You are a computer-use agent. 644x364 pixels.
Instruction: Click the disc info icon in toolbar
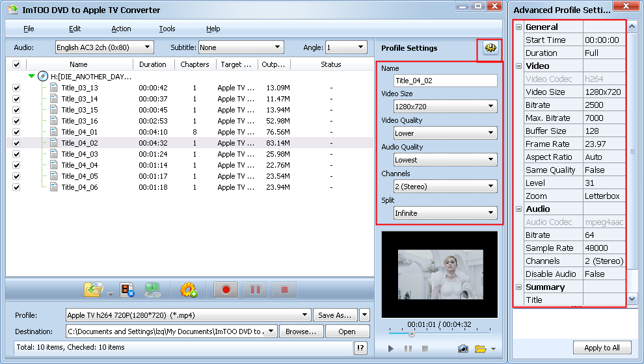click(152, 290)
